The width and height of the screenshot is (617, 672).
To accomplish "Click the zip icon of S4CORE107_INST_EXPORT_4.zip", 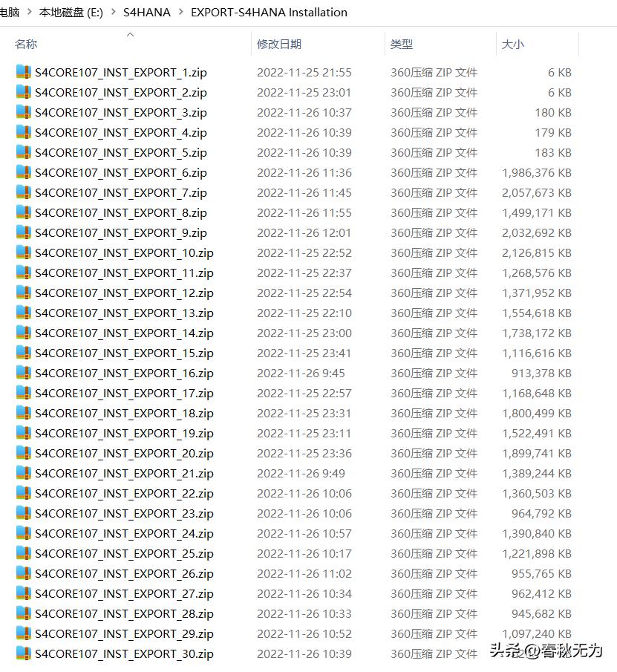I will pyautogui.click(x=24, y=132).
